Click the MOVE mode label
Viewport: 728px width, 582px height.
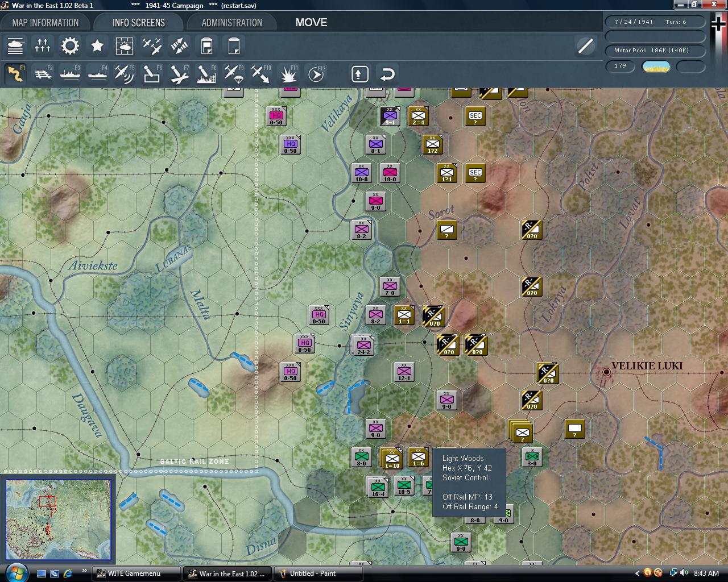(x=311, y=23)
